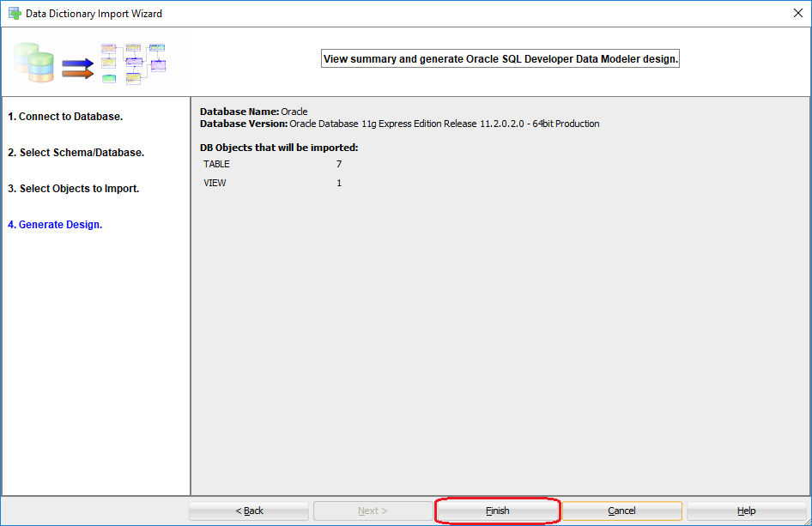812x526 pixels.
Task: Go back with the Back button
Action: 250,511
